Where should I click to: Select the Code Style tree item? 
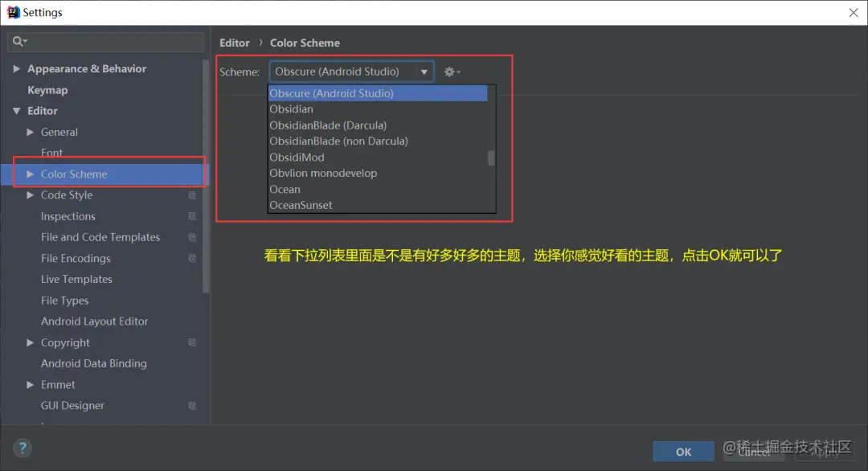[x=67, y=195]
